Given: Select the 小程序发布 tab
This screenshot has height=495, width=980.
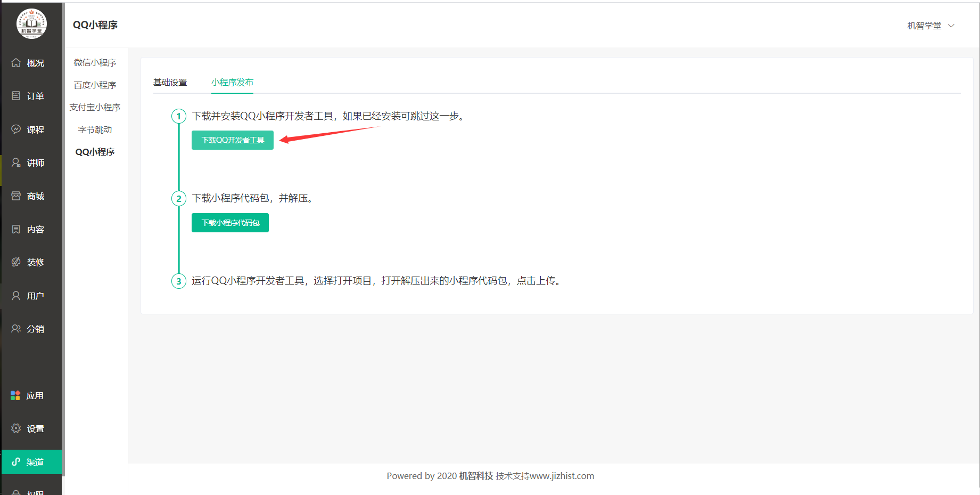Looking at the screenshot, I should (x=232, y=83).
